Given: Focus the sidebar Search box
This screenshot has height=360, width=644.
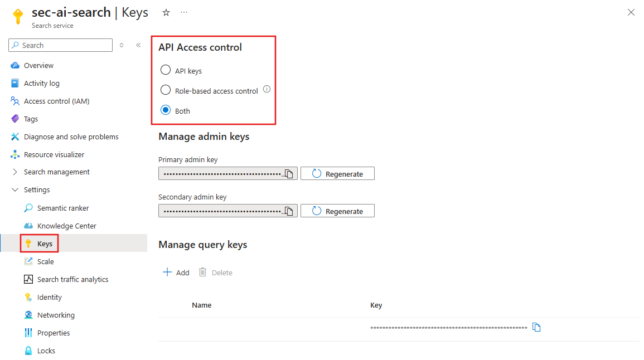Looking at the screenshot, I should tap(60, 45).
